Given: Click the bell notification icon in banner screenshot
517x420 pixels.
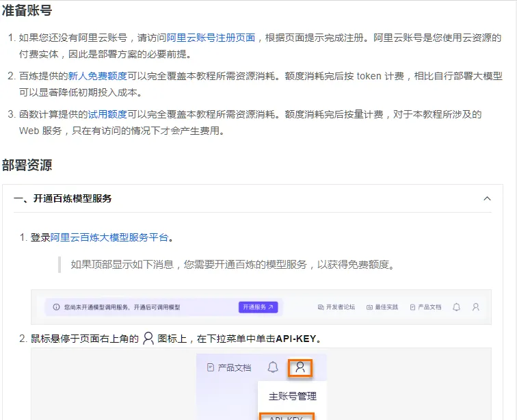Looking at the screenshot, I should point(456,307).
